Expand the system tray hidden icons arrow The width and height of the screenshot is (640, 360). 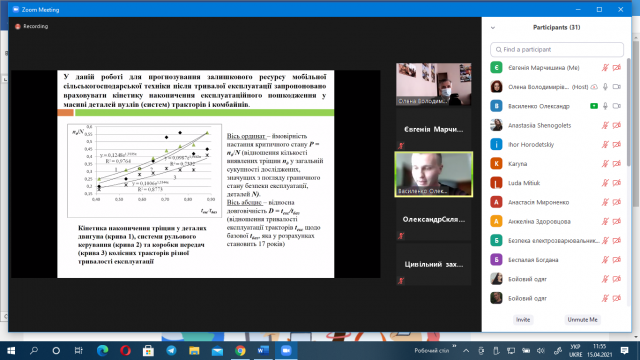pyautogui.click(x=466, y=351)
